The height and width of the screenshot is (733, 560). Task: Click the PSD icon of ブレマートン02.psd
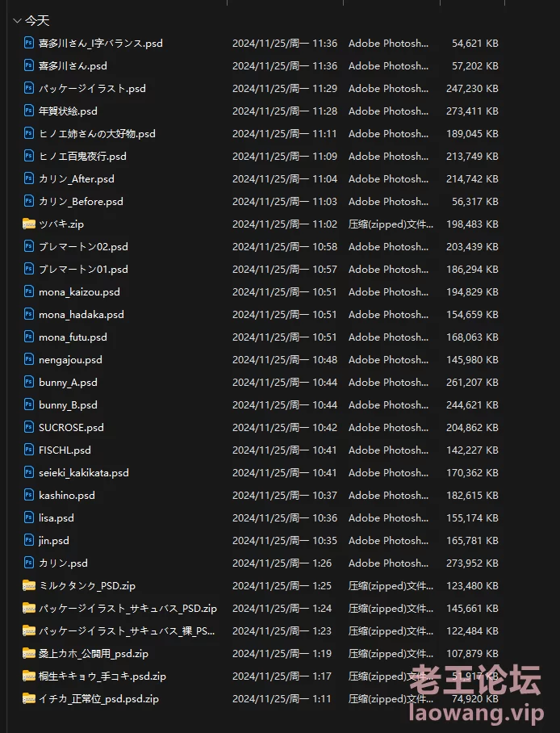click(x=29, y=246)
